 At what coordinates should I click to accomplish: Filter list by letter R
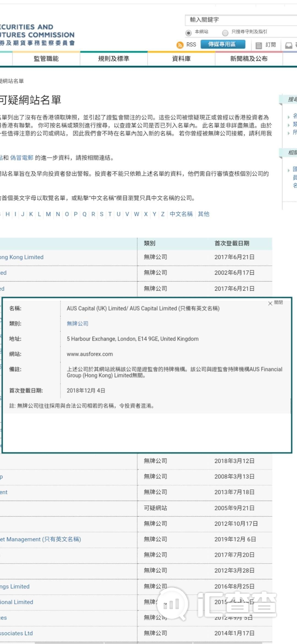pyautogui.click(x=93, y=214)
